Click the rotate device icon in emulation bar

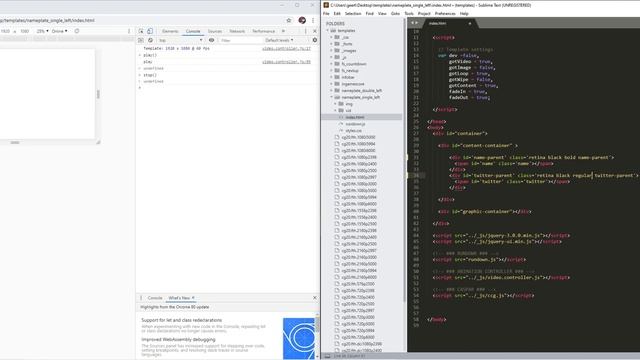click(77, 31)
